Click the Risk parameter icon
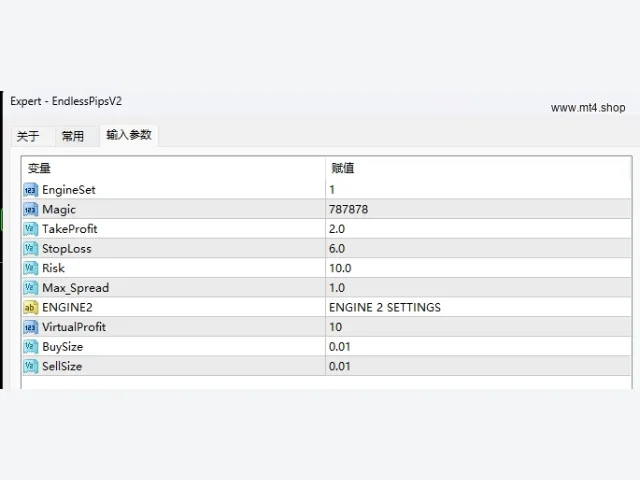This screenshot has height=480, width=640. tap(31, 268)
